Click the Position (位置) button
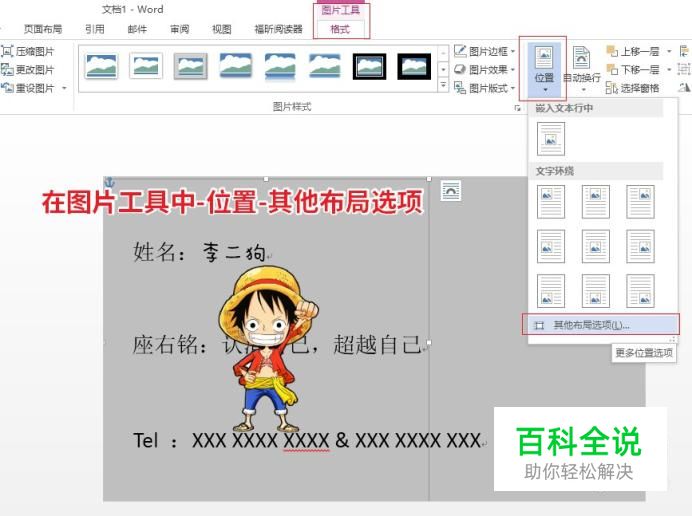The image size is (692, 516). point(544,69)
